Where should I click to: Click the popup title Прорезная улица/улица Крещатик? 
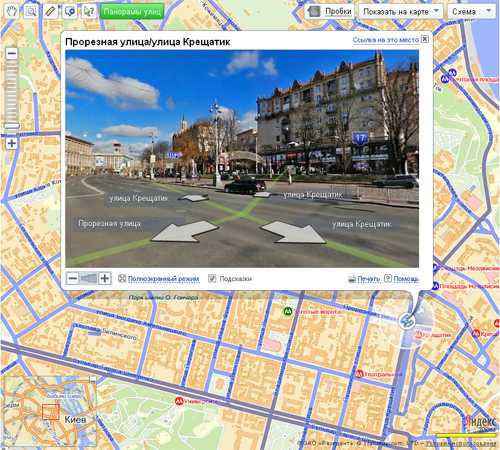coord(148,42)
